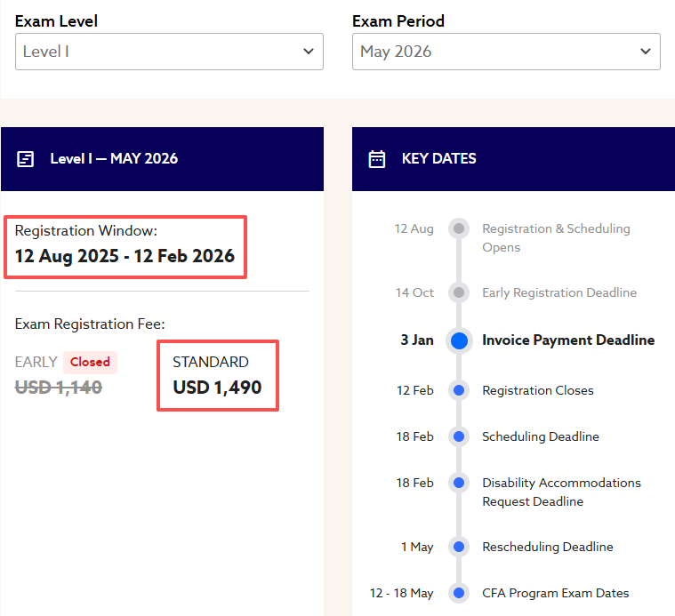
Task: Click the Standard USD 1,490 fee
Action: [x=217, y=388]
